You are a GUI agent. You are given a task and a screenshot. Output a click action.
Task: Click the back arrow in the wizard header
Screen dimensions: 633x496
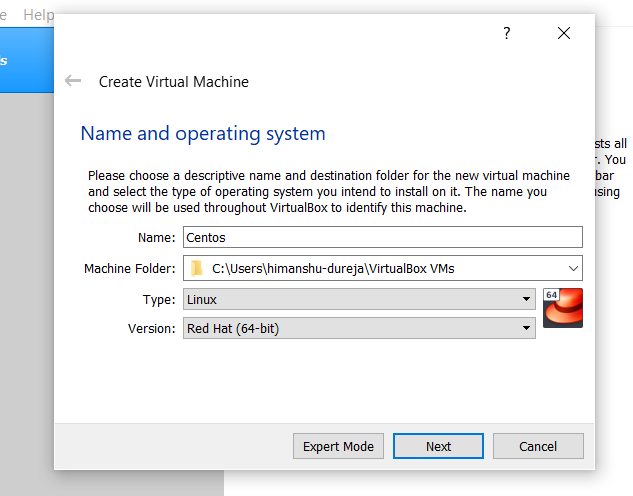tap(73, 81)
